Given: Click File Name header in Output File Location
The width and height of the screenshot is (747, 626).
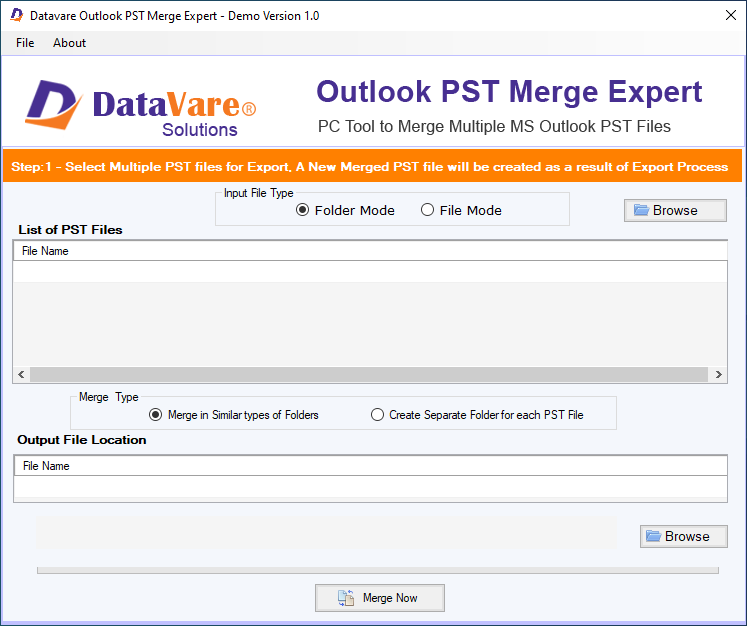Looking at the screenshot, I should click(x=371, y=466).
